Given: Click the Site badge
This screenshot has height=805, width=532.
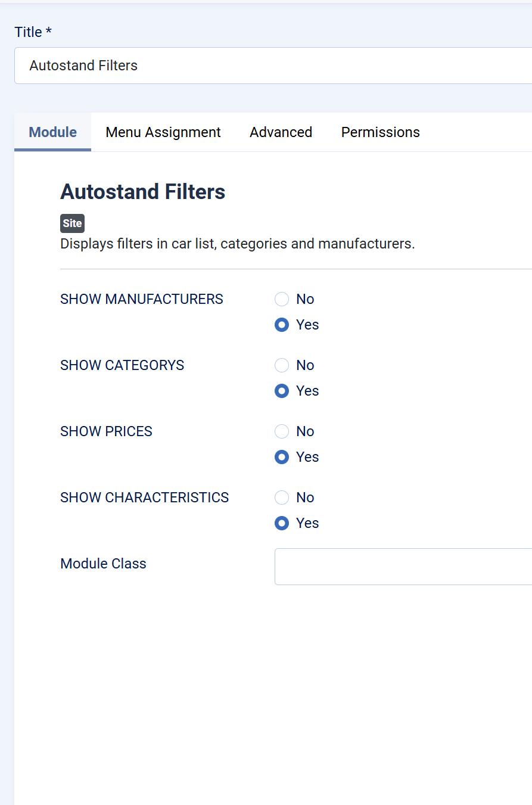Looking at the screenshot, I should 73,223.
